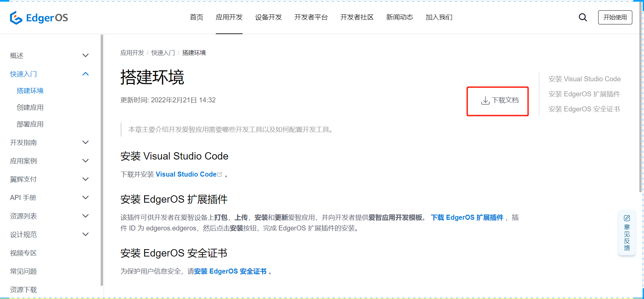Jump to 安装 EdgerOS 安全证书 in page outline
Viewport: 644px width, 299px height.
click(x=584, y=109)
